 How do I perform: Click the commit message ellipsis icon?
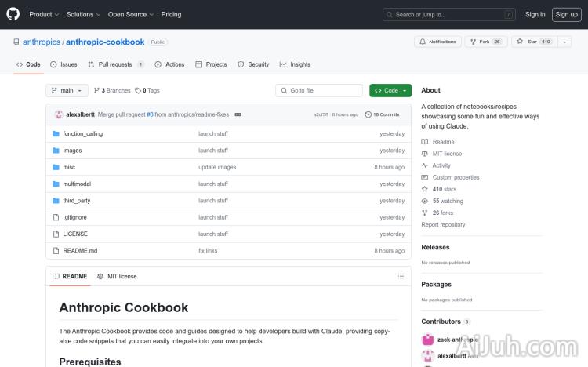[x=238, y=114]
